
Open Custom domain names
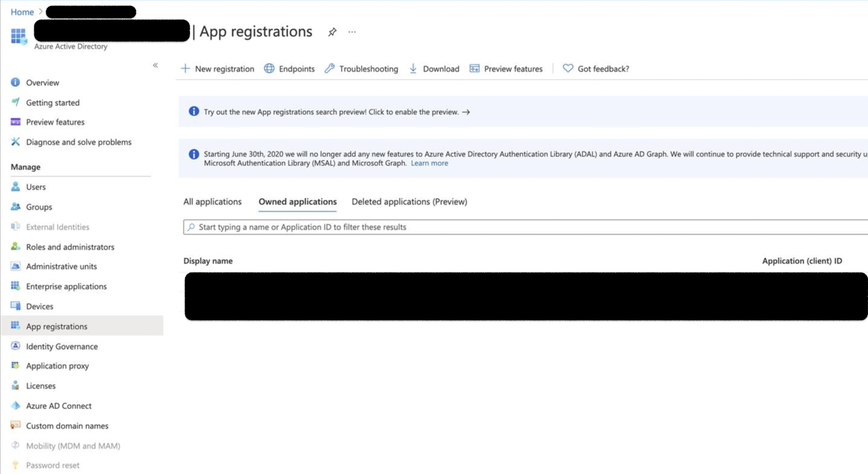[x=67, y=426]
